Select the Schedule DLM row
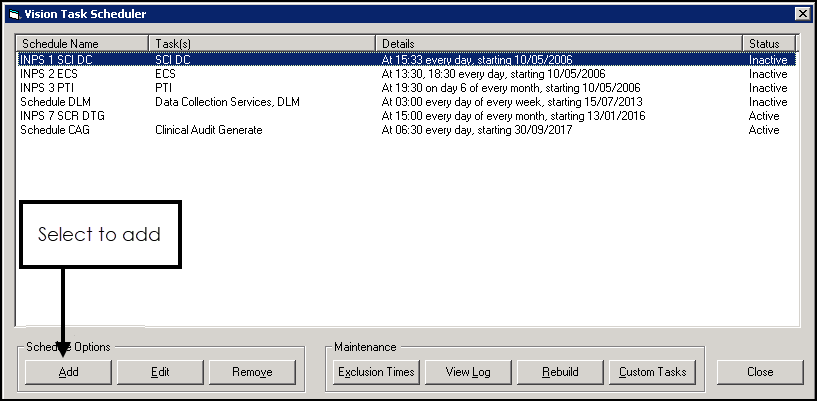This screenshot has width=817, height=401. click(x=406, y=102)
